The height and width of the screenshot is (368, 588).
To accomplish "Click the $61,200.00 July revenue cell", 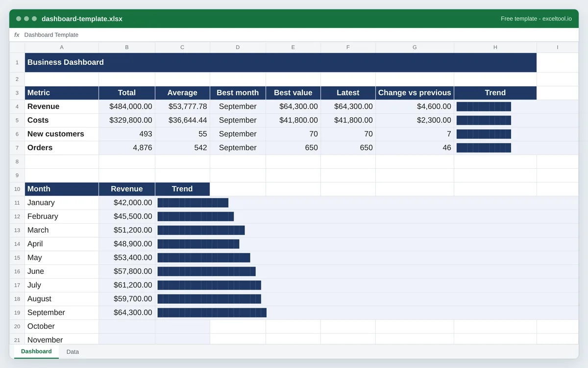I will click(x=127, y=285).
